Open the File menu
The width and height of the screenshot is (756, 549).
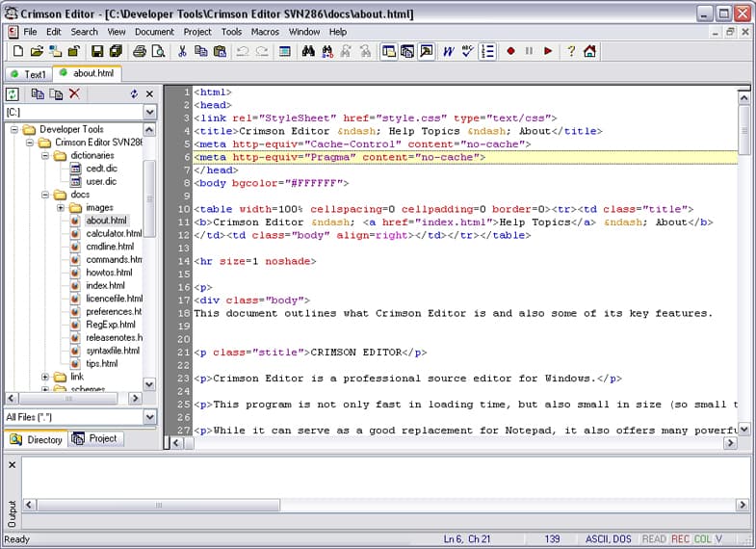[30, 32]
